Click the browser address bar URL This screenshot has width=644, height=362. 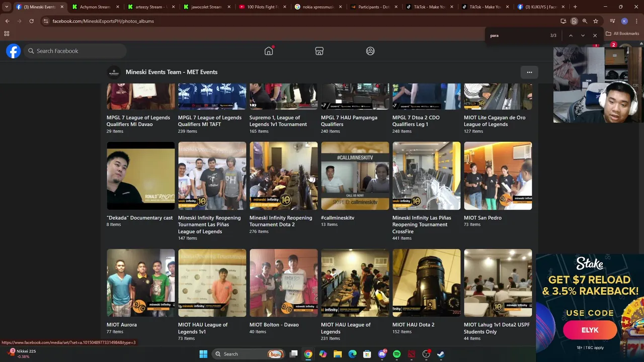click(103, 21)
